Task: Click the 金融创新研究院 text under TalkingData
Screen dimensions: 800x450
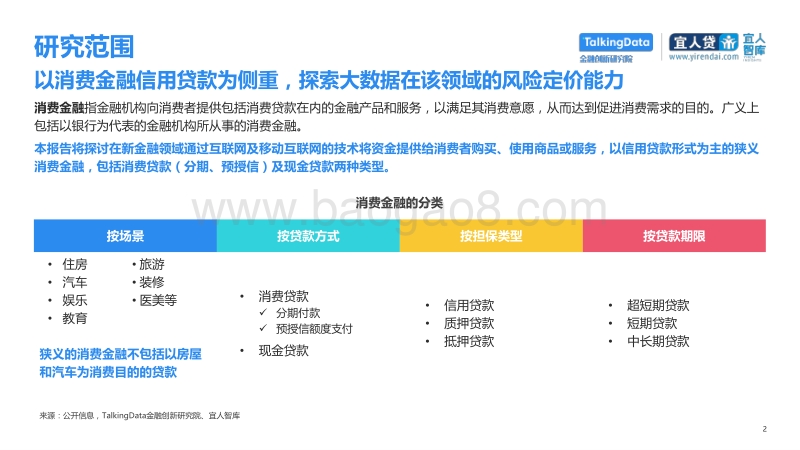Action: pyautogui.click(x=606, y=59)
